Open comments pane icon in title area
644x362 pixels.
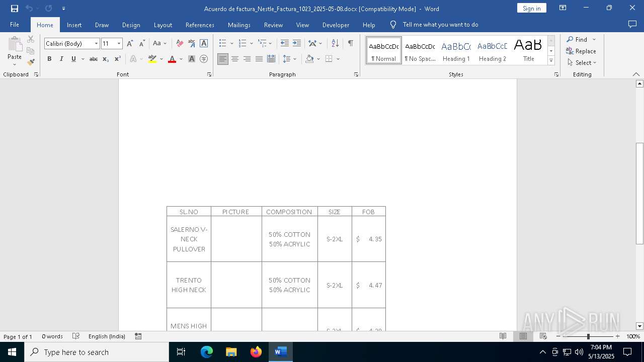632,25
